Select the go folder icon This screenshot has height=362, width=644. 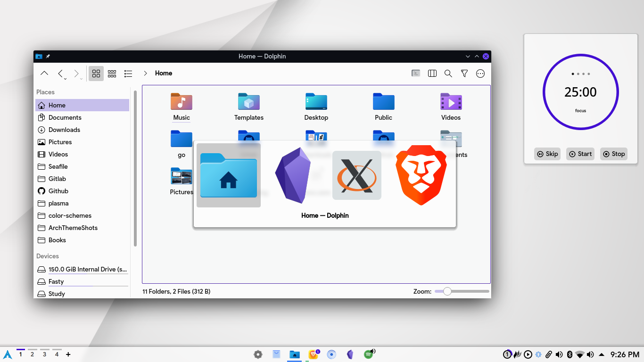coord(182,139)
